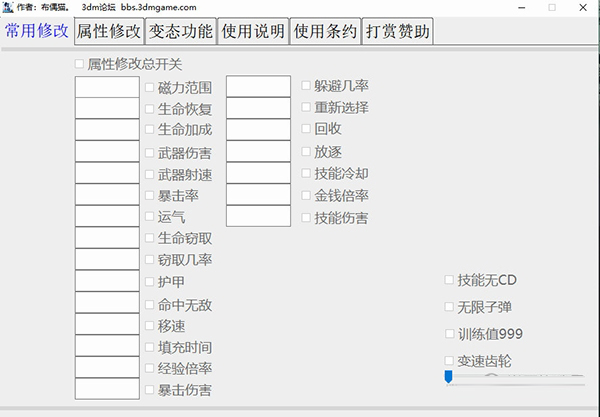Viewport: 600px width, 417px height.
Task: Click the input box for 技能冷却
Action: pos(258,173)
